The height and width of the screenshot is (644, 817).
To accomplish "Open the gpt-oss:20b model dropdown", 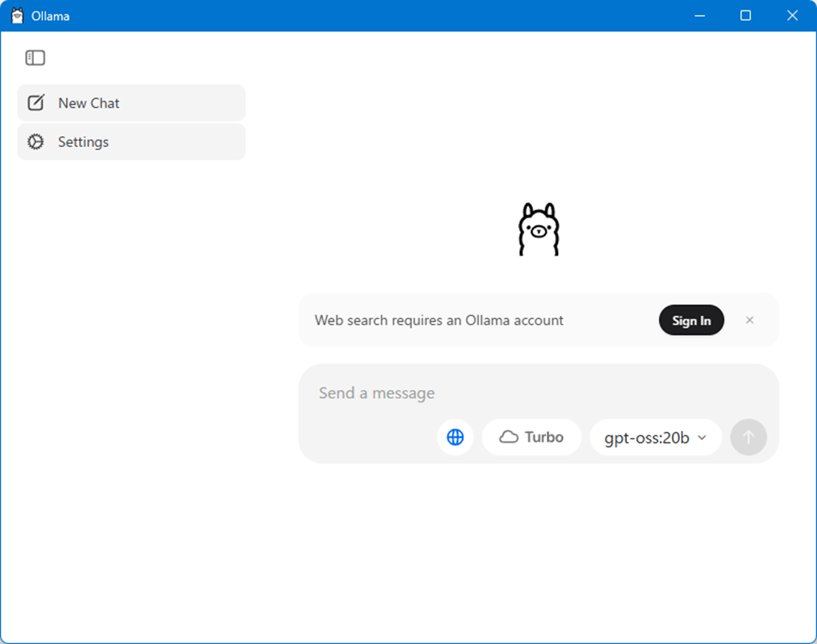I will click(x=655, y=437).
